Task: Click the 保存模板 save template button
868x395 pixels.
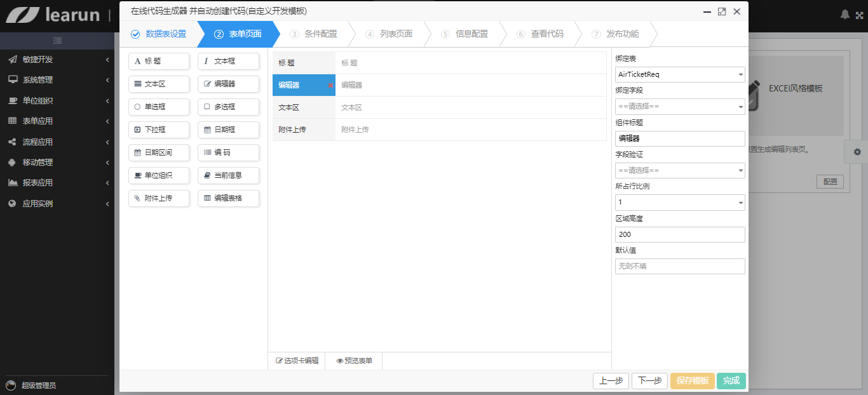Action: pos(692,380)
